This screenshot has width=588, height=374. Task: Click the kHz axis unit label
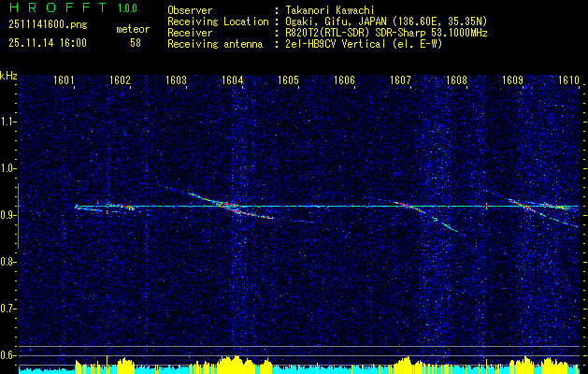(8, 76)
